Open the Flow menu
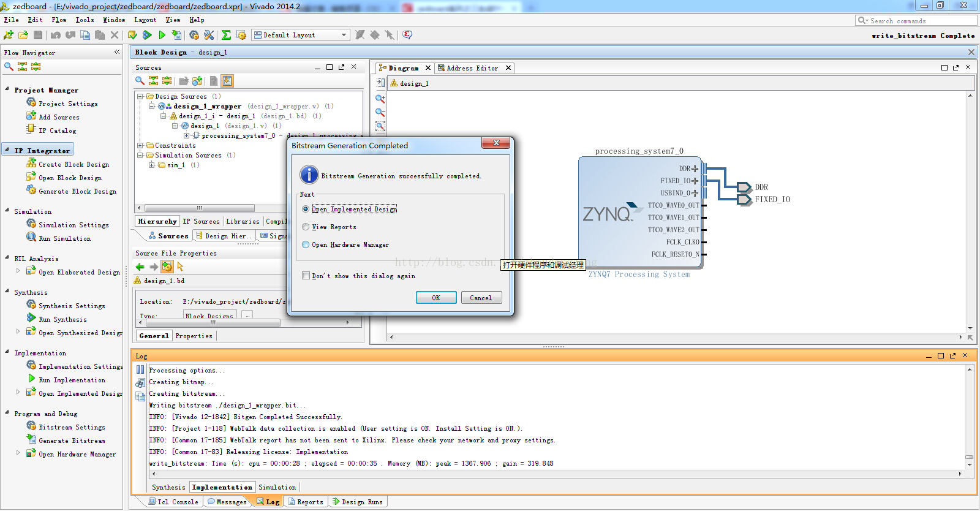The width and height of the screenshot is (980, 511). 59,20
